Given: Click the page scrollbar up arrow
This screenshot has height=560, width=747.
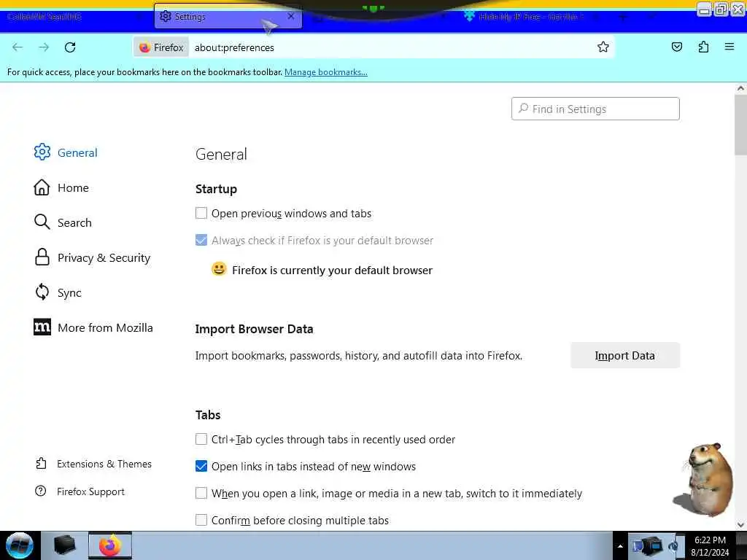Looking at the screenshot, I should pyautogui.click(x=740, y=88).
